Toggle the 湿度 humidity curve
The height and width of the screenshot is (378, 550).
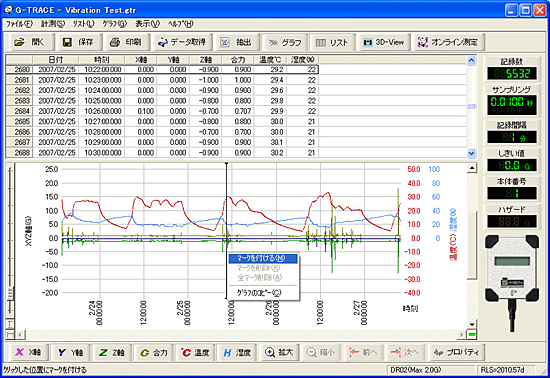(237, 352)
